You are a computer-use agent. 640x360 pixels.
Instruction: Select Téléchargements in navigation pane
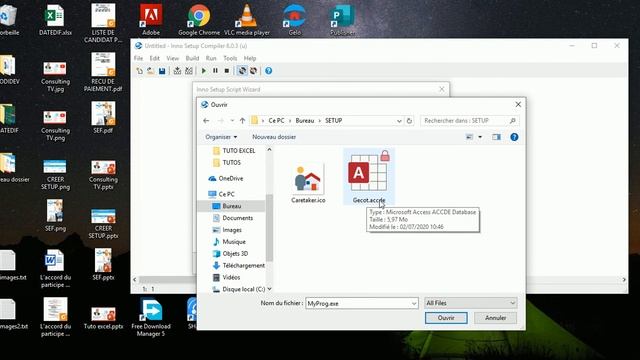click(x=243, y=265)
